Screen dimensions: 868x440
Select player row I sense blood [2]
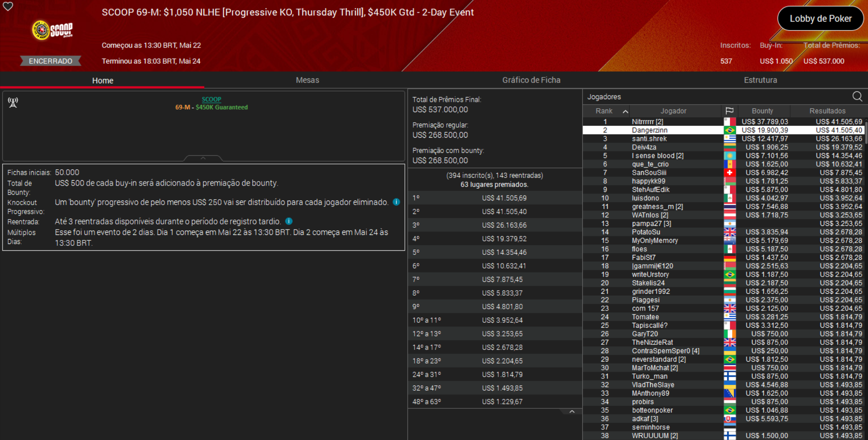(723, 156)
